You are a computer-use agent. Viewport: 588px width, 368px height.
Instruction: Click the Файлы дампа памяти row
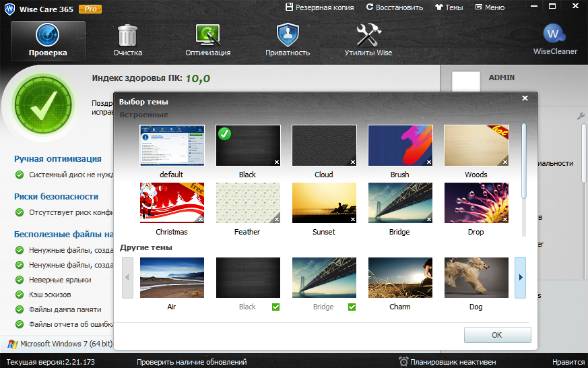58,309
